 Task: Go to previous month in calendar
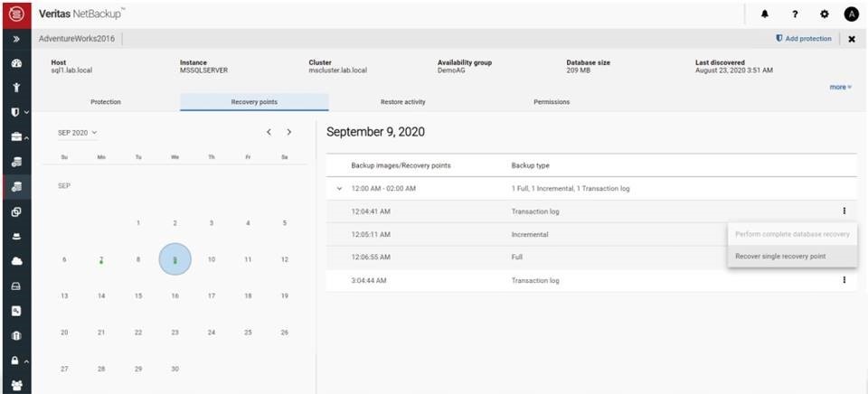pyautogui.click(x=269, y=132)
